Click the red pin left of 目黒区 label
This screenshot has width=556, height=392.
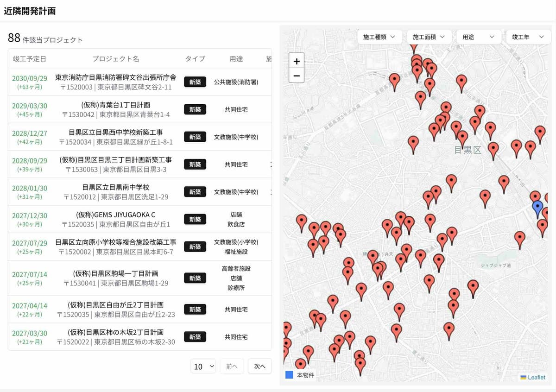point(413,143)
